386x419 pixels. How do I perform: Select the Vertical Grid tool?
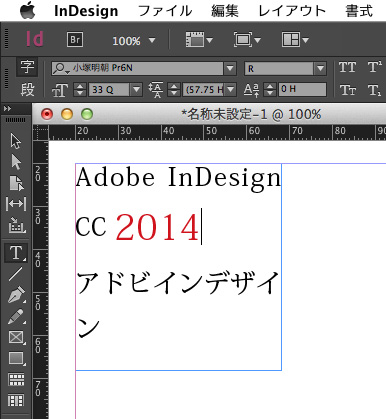click(x=16, y=400)
